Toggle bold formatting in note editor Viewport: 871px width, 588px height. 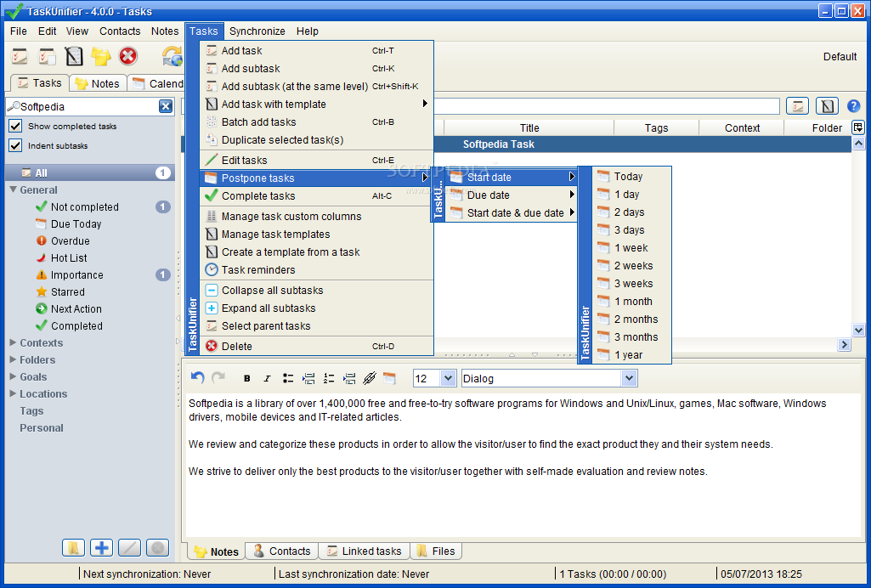coord(246,379)
